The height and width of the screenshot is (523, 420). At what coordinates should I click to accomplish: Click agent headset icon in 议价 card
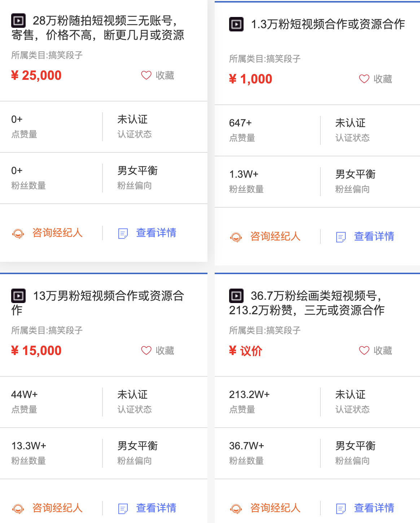pos(236,509)
